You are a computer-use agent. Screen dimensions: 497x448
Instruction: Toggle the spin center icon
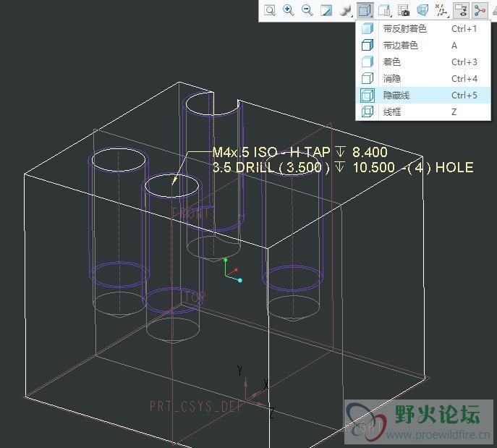480,10
